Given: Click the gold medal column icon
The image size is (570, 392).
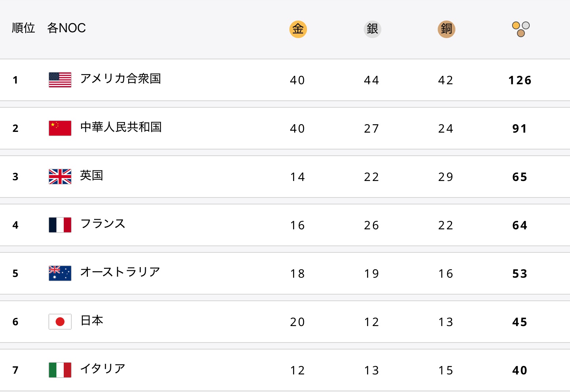Looking at the screenshot, I should (x=298, y=29).
